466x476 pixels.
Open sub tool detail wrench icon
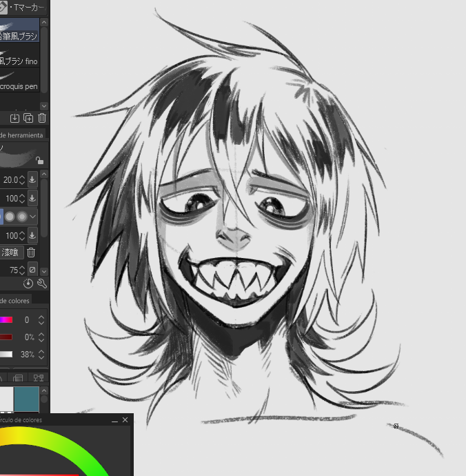point(42,284)
